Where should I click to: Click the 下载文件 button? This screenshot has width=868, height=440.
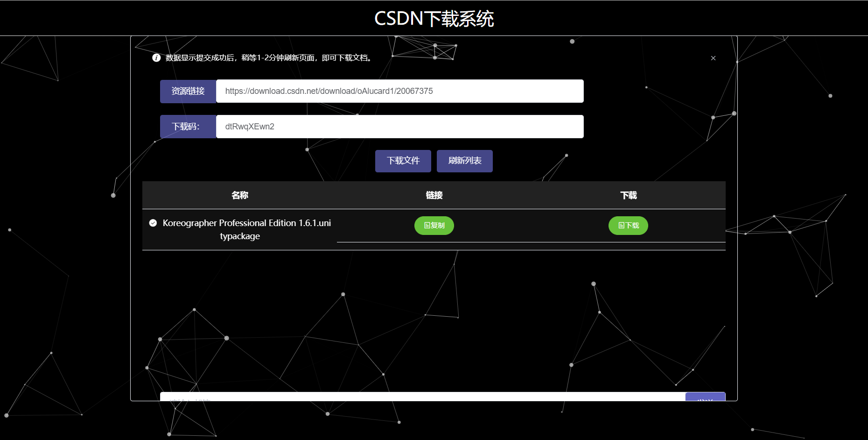coord(403,161)
